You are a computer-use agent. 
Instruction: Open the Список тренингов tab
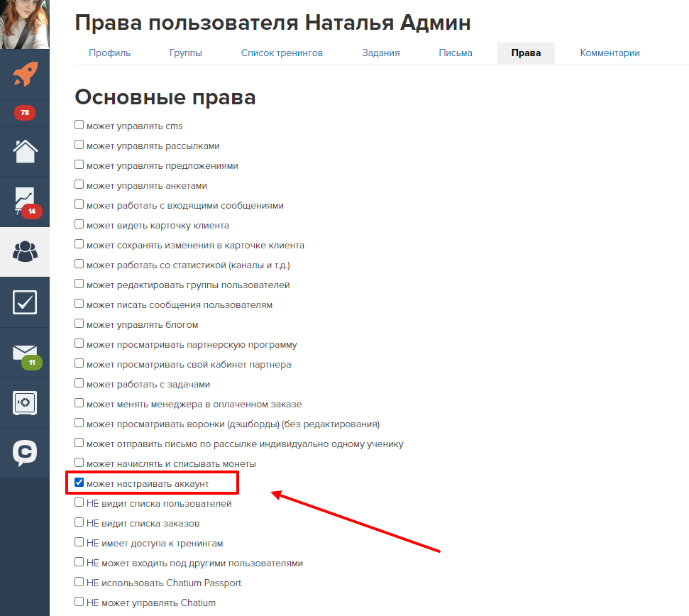click(282, 53)
